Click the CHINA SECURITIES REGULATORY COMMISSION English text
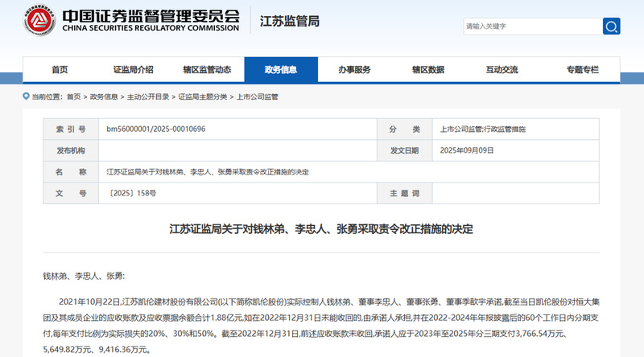This screenshot has width=644, height=357. pos(151,28)
